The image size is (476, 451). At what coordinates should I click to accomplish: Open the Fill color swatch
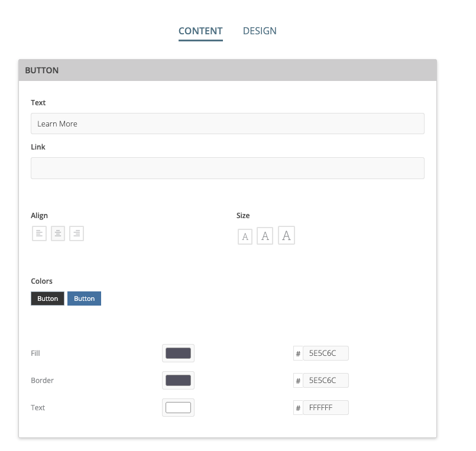[178, 353]
